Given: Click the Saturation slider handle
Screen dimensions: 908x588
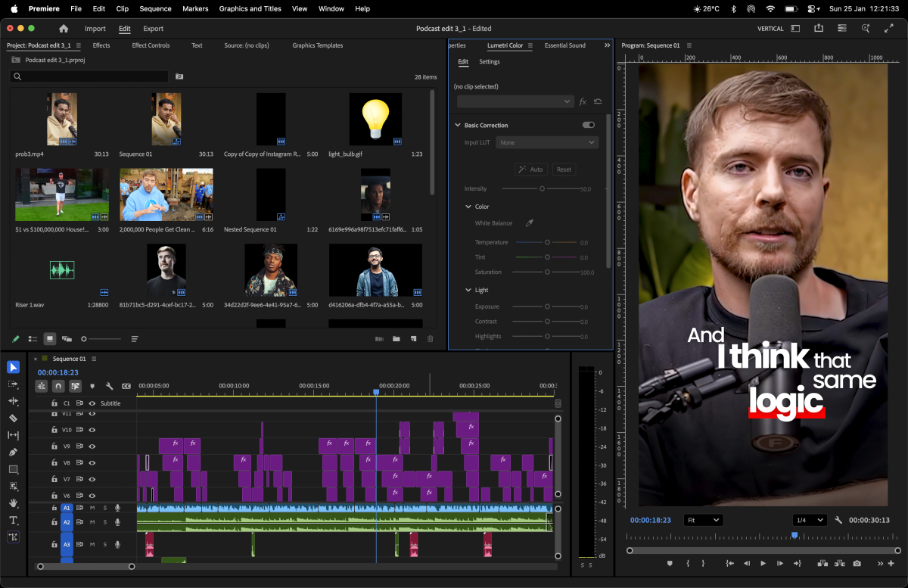Looking at the screenshot, I should pos(547,272).
